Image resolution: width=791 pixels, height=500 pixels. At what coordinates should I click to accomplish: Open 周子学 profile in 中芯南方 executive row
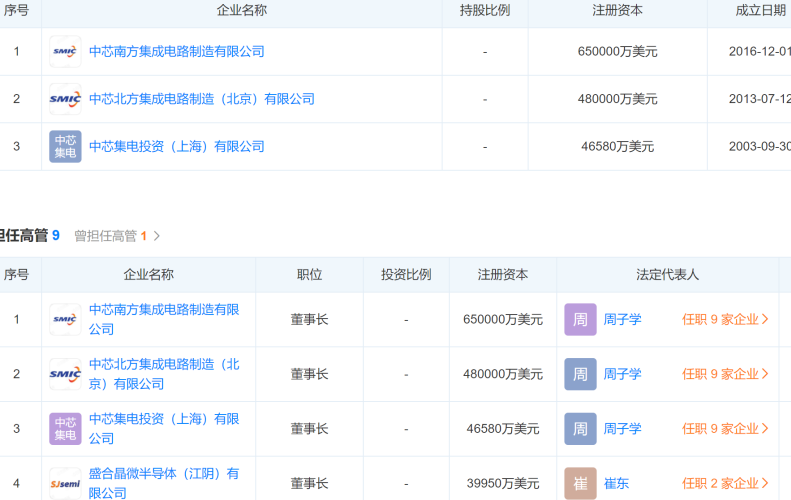point(623,319)
